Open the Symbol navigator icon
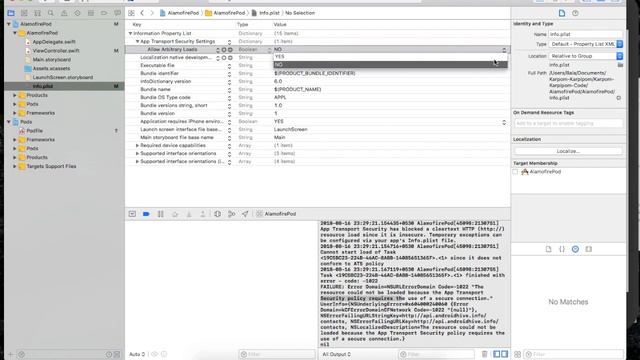This screenshot has width=640, height=360. [x=38, y=13]
